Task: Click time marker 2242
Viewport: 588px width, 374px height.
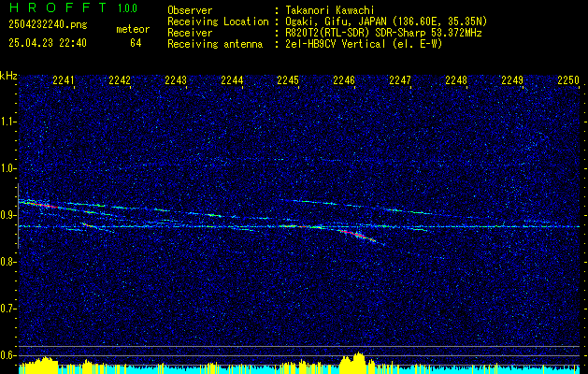Action: click(x=120, y=79)
